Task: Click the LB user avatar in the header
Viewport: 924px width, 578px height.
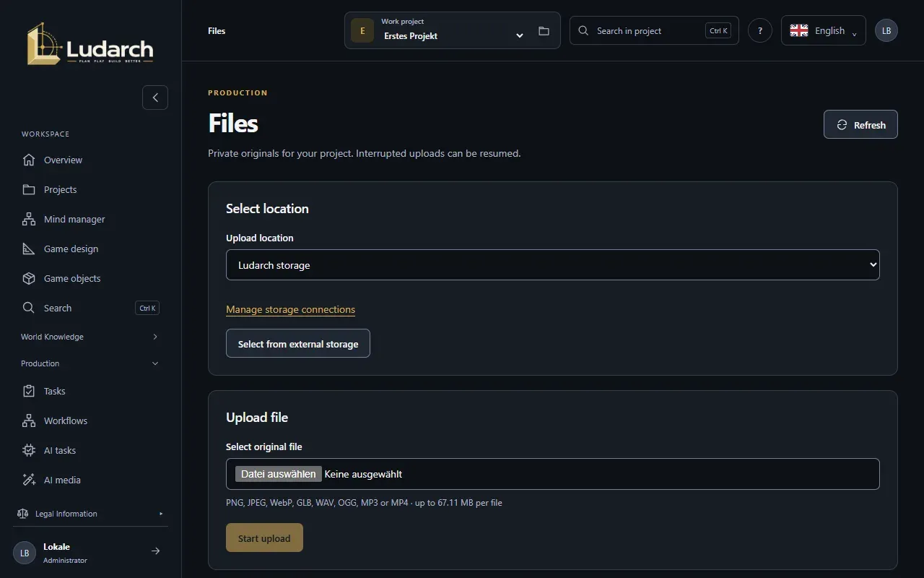Action: 886,30
